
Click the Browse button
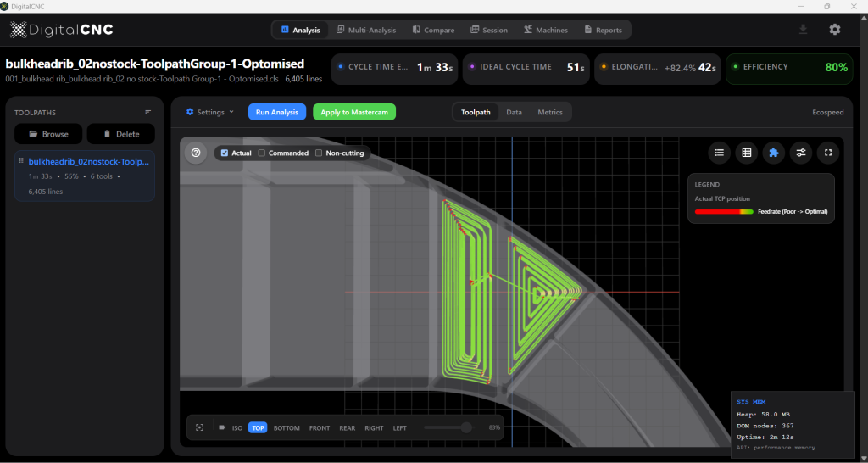click(x=48, y=133)
